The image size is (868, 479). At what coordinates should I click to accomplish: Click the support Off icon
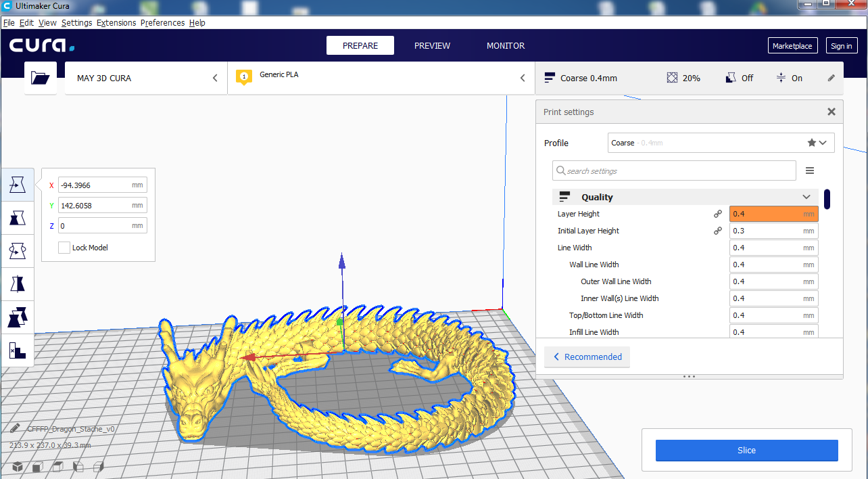coord(731,78)
